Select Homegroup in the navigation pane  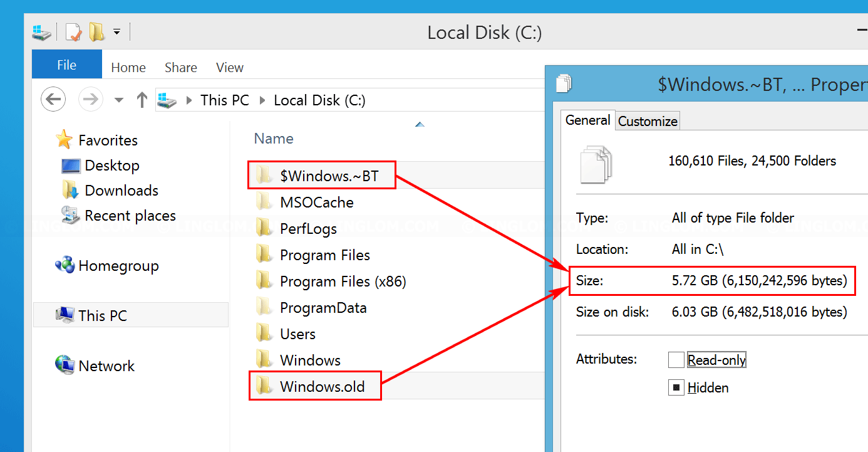click(x=118, y=266)
